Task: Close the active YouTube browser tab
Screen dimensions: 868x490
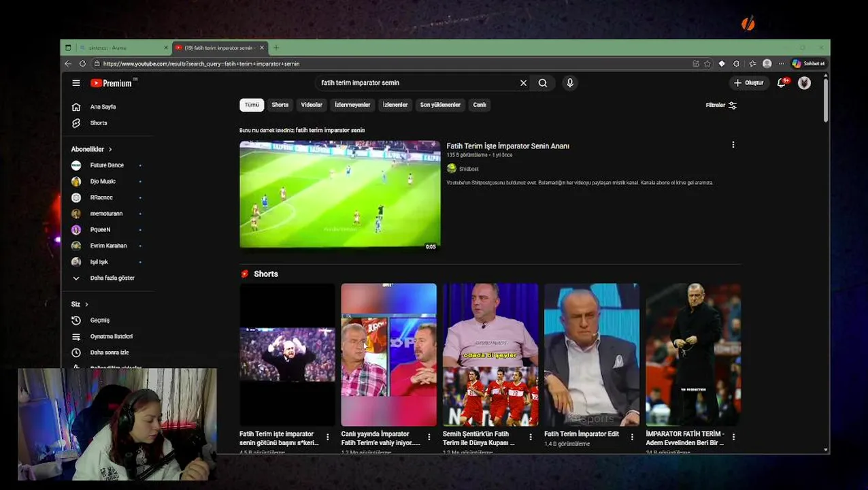Action: point(262,48)
